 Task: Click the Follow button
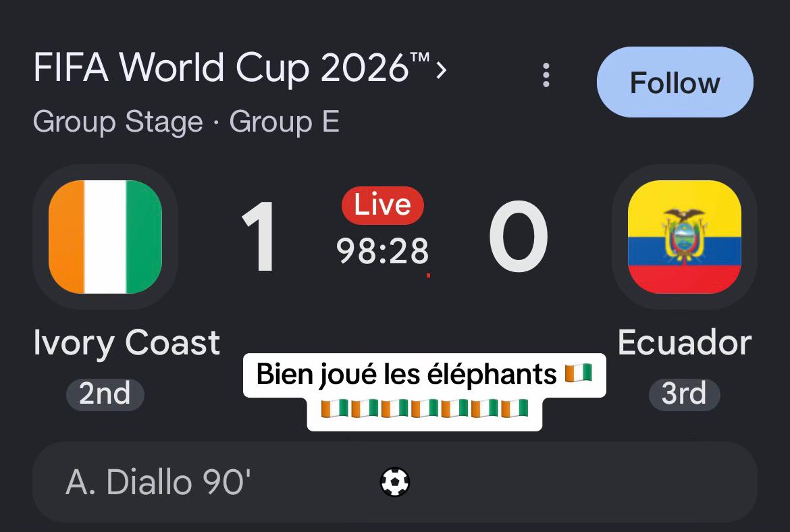[x=675, y=82]
